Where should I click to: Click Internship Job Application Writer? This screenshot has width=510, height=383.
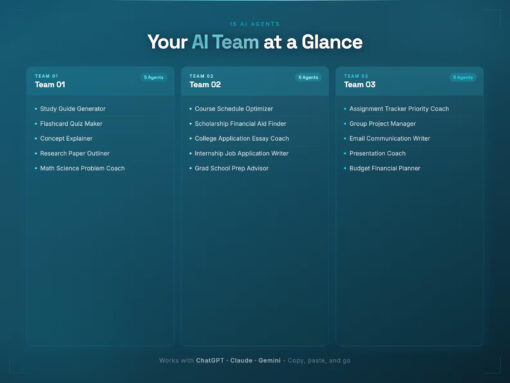241,153
